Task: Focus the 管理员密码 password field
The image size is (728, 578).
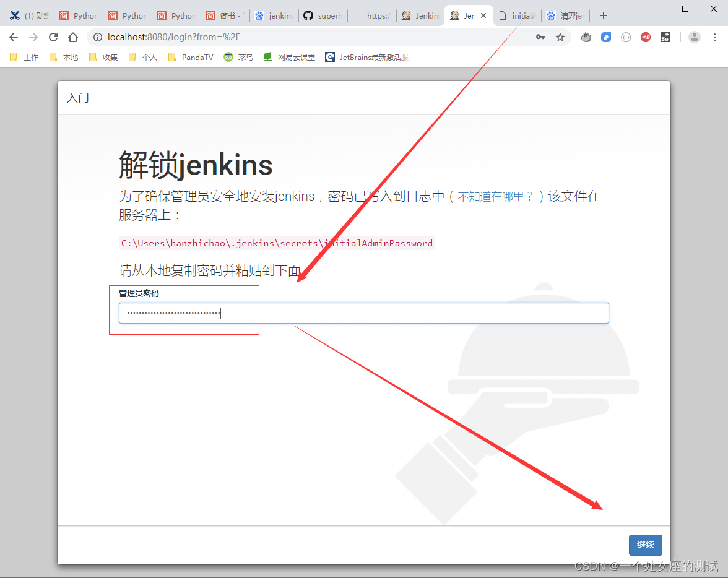Action: (363, 313)
